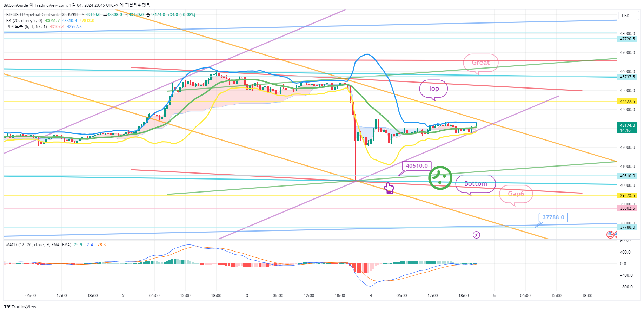Click the 48000.0 price scale label
Image resolution: width=644 pixels, height=313 pixels.
tap(628, 34)
